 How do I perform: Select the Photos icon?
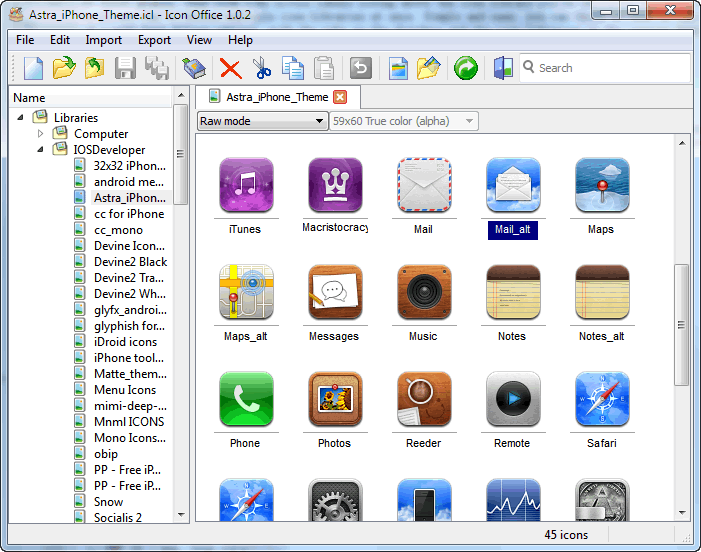pos(335,398)
